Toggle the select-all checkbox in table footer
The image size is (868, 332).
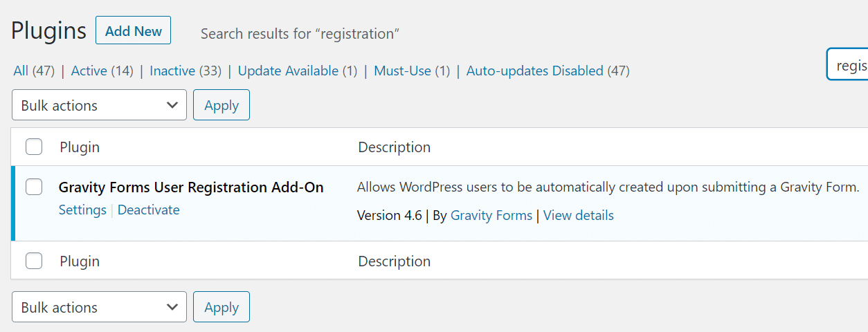pos(34,261)
